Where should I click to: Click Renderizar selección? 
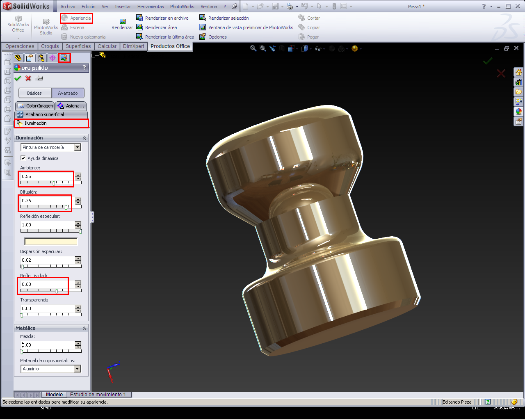[x=224, y=18]
